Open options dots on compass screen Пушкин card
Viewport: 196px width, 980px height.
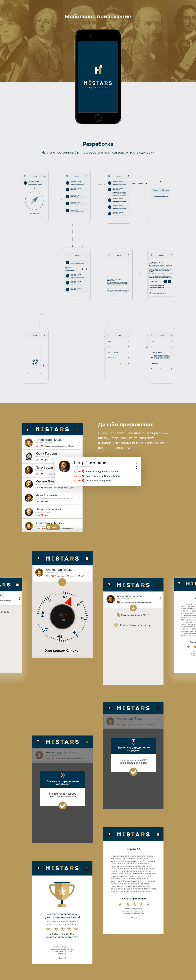pos(89,572)
